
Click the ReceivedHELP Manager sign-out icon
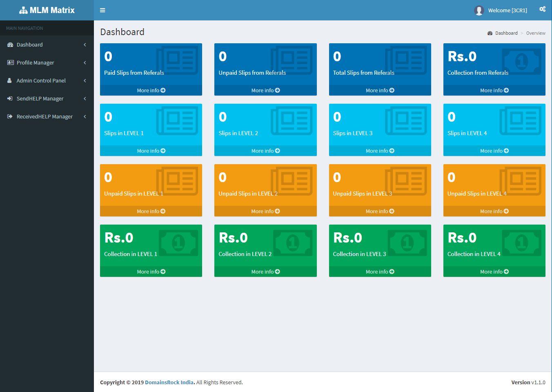pos(10,117)
